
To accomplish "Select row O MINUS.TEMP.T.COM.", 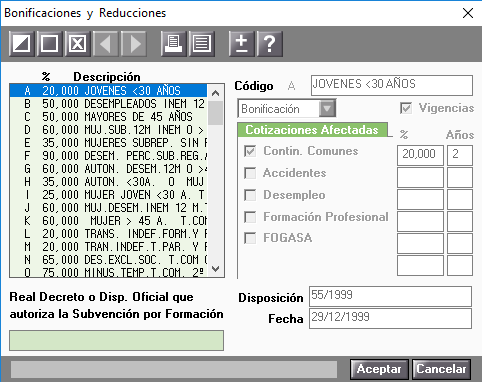I will pyautogui.click(x=108, y=272).
